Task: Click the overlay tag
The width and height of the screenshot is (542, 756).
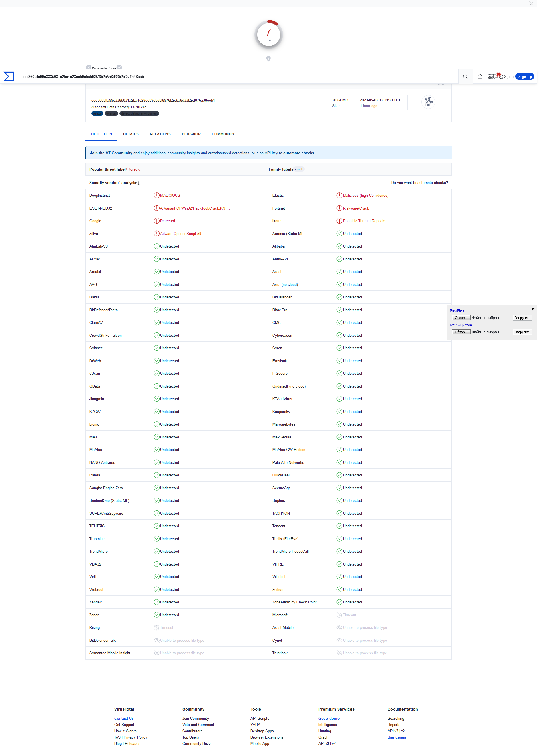Action: [x=111, y=113]
